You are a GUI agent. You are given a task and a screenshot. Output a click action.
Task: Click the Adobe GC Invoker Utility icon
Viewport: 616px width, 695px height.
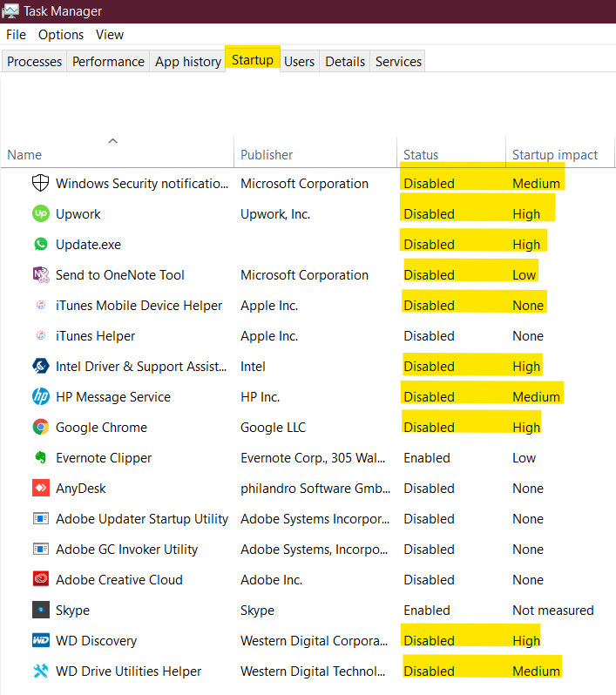41,550
